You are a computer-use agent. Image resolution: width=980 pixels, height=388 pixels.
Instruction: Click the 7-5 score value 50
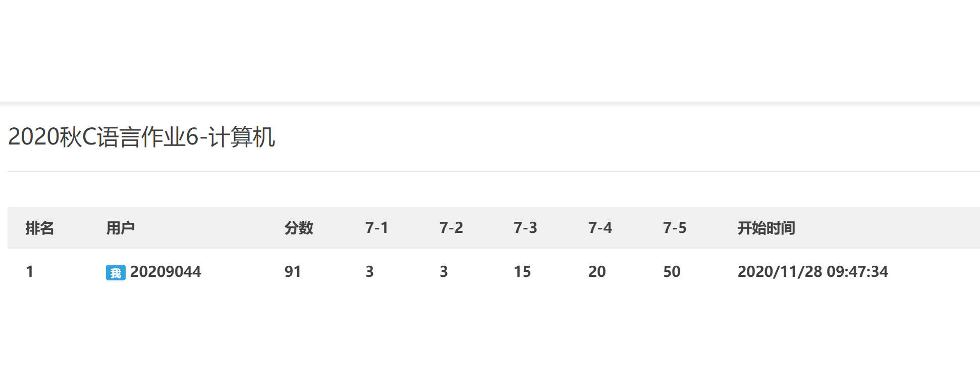(672, 272)
